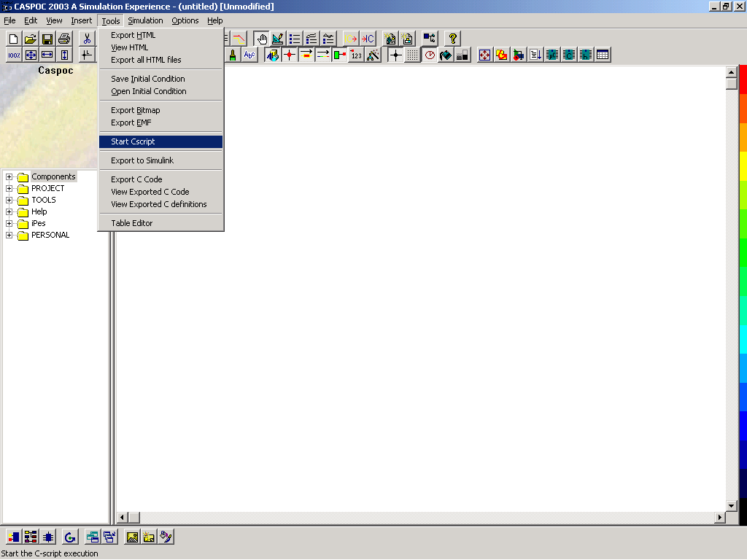Open the Insert menu
This screenshot has width=747, height=560.
point(82,20)
